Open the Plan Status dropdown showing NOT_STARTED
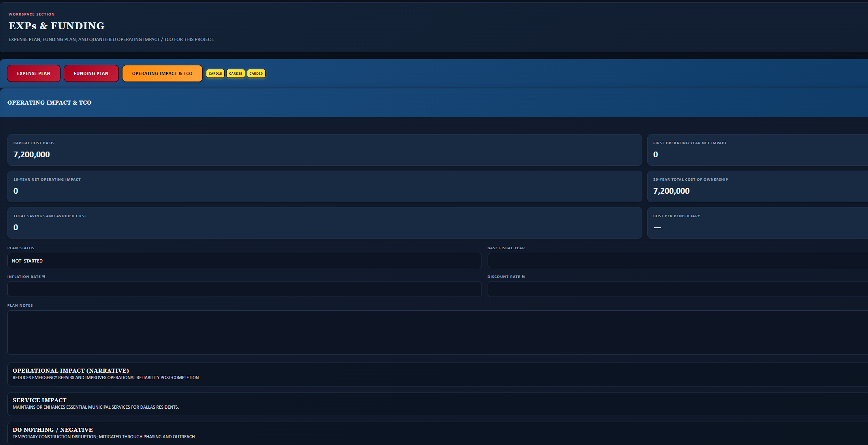The image size is (868, 445). click(x=245, y=260)
